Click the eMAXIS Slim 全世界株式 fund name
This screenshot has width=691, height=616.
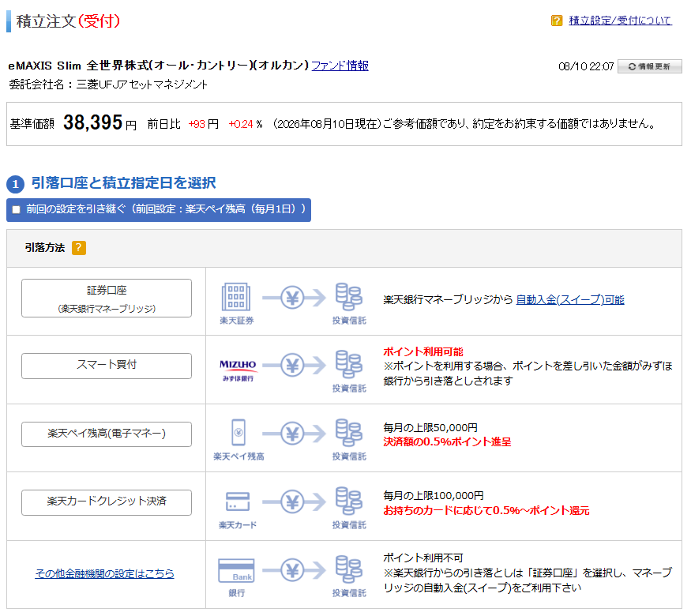158,66
